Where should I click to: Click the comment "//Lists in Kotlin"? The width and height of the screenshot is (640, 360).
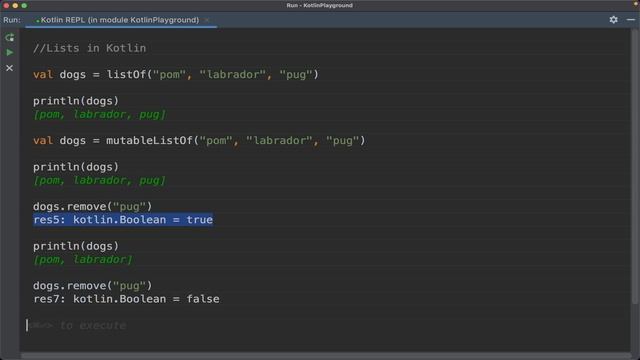click(x=89, y=48)
